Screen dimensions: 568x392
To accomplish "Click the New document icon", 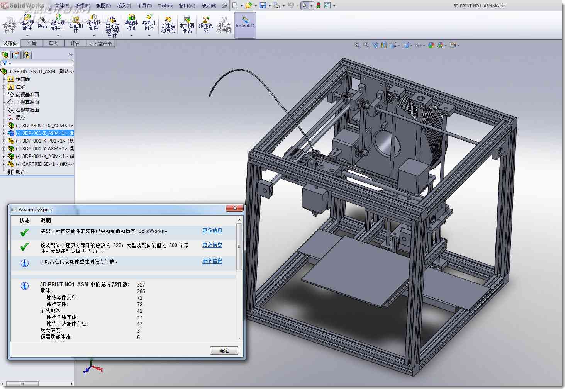I will click(235, 5).
